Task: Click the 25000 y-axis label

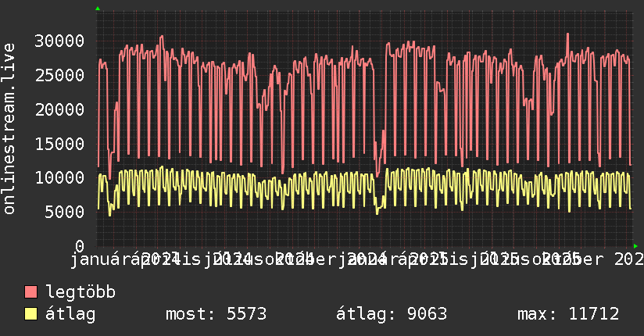Action: click(x=59, y=75)
